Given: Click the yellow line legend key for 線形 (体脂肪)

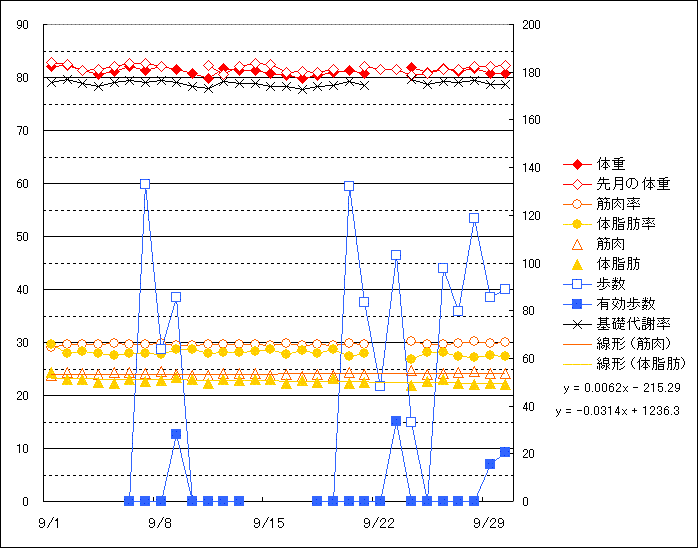Looking at the screenshot, I should [x=577, y=364].
